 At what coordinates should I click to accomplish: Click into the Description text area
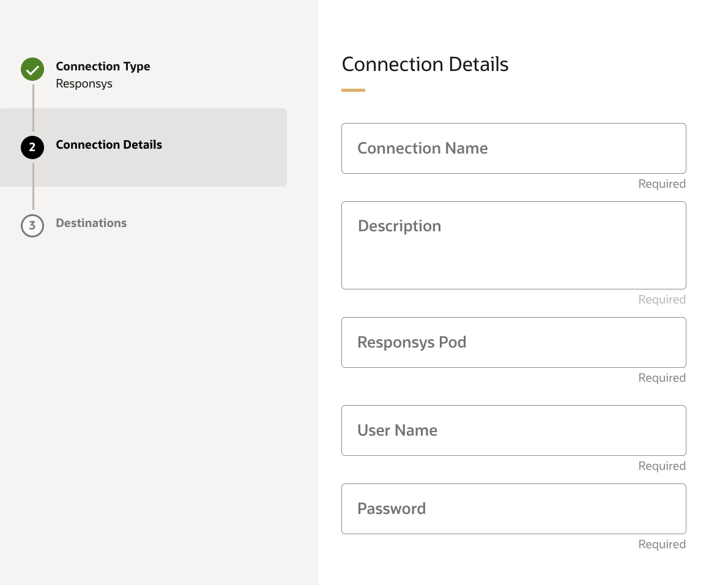[513, 245]
